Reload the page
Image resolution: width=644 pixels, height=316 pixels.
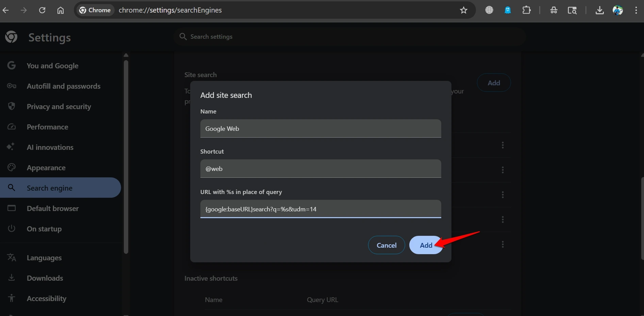(42, 10)
